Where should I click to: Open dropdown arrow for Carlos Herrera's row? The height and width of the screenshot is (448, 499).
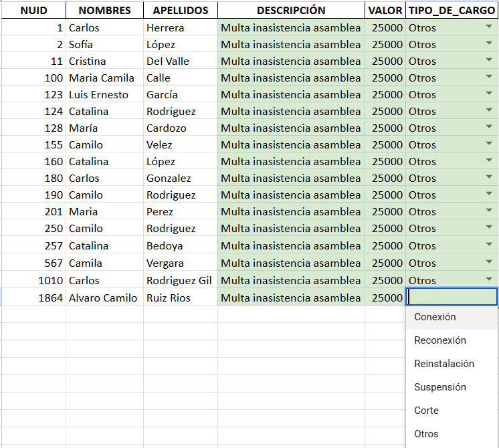tap(489, 27)
